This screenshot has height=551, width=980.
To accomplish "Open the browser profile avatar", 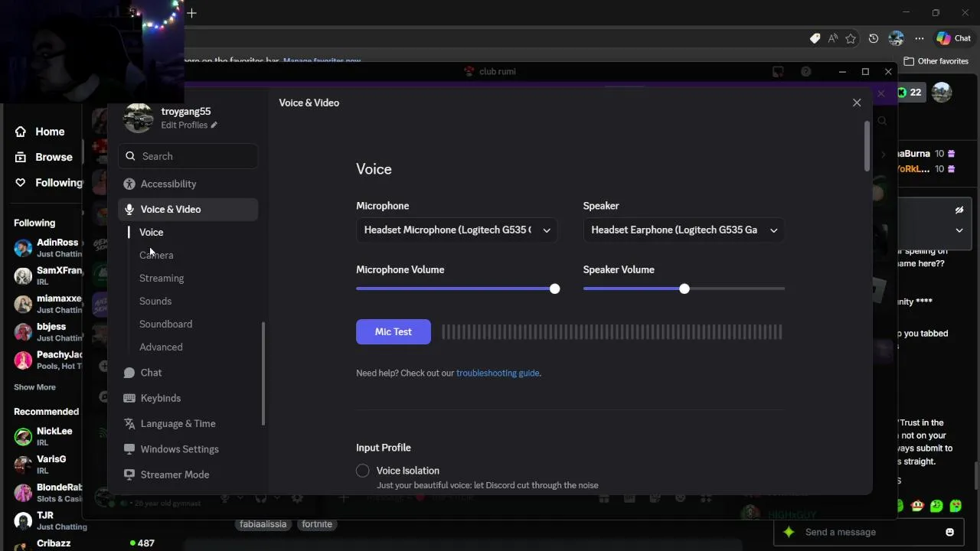I will pyautogui.click(x=896, y=38).
